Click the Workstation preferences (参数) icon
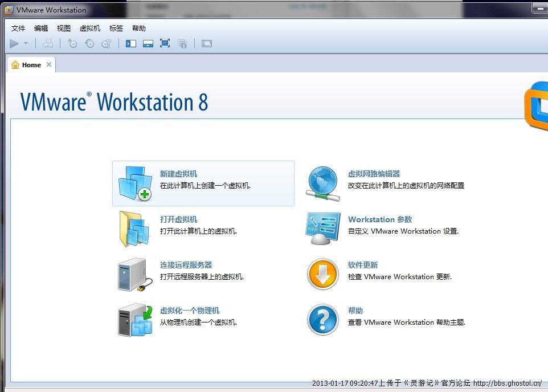The width and height of the screenshot is (548, 392). (323, 229)
